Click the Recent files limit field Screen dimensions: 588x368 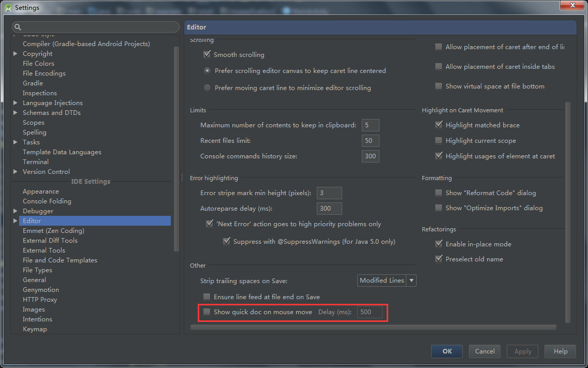(x=371, y=141)
